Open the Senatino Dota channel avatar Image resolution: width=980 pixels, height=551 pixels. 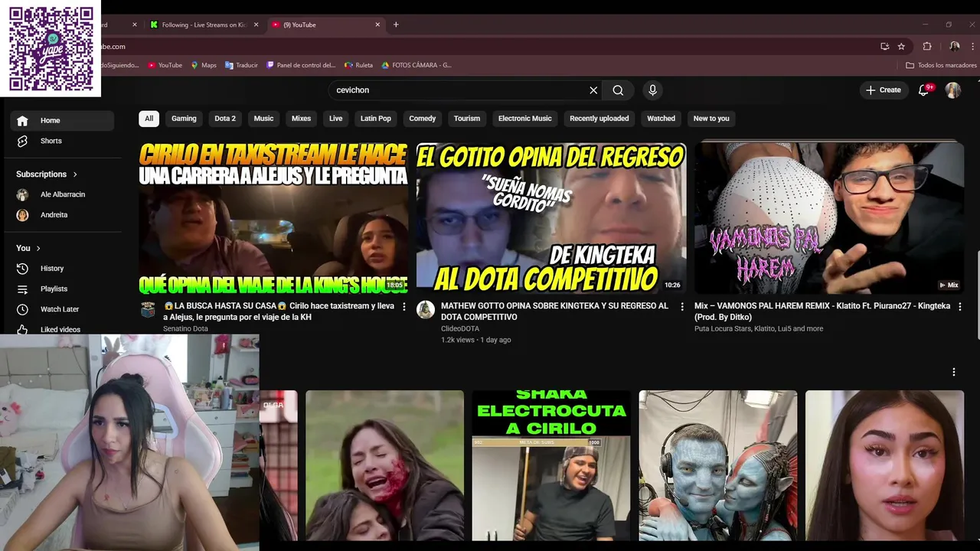pyautogui.click(x=148, y=310)
